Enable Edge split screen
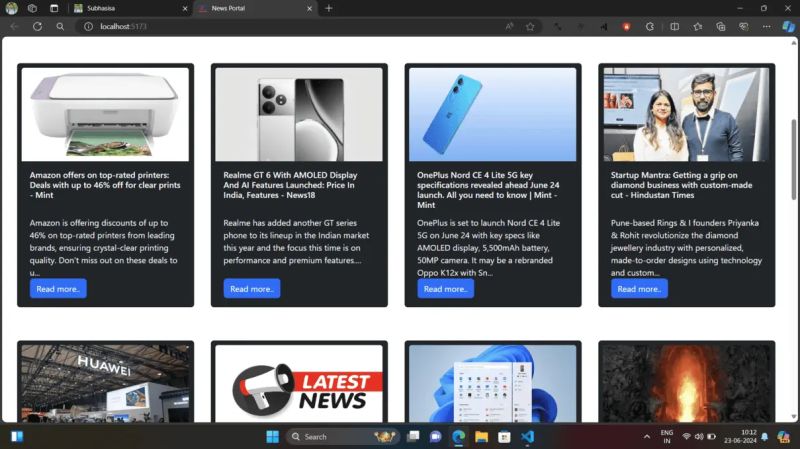The height and width of the screenshot is (449, 800). click(674, 27)
